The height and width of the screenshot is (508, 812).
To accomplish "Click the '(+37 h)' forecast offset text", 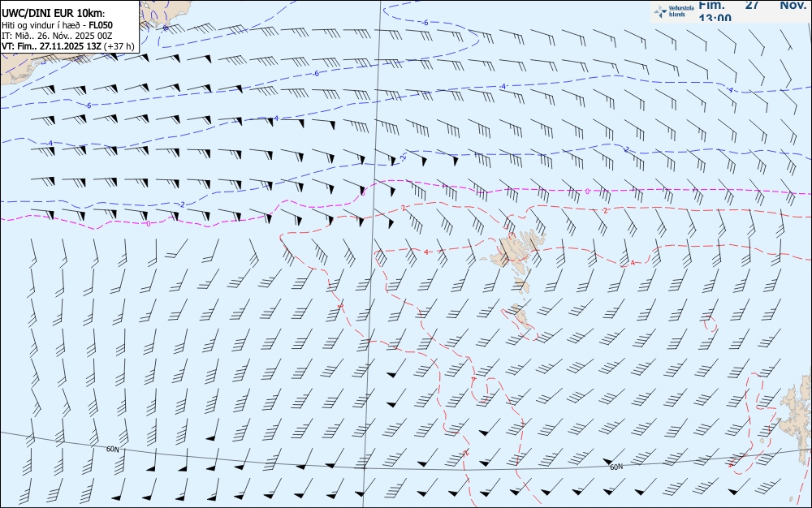I will click(119, 46).
